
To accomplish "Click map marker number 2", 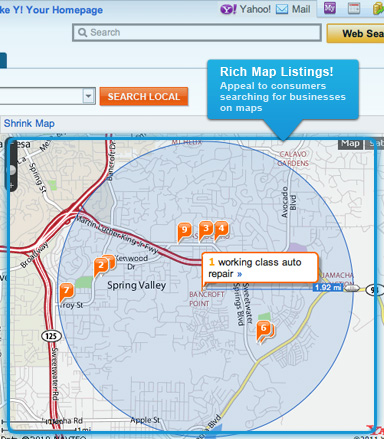I will pos(101,266).
